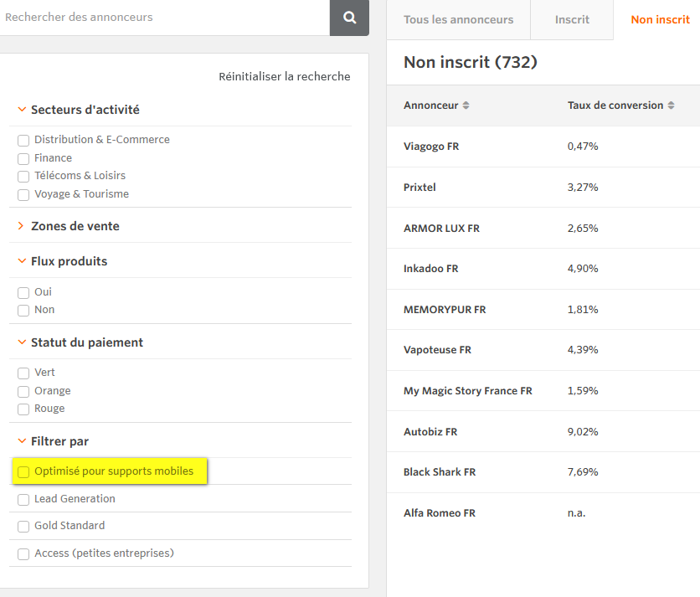This screenshot has width=700, height=597.
Task: Tick the Finance checkbox
Action: click(23, 158)
